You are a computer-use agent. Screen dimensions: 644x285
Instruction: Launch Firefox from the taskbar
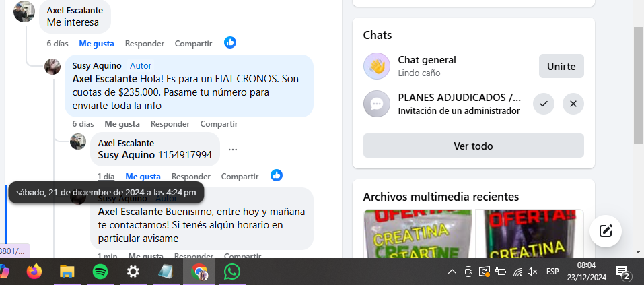pyautogui.click(x=34, y=272)
